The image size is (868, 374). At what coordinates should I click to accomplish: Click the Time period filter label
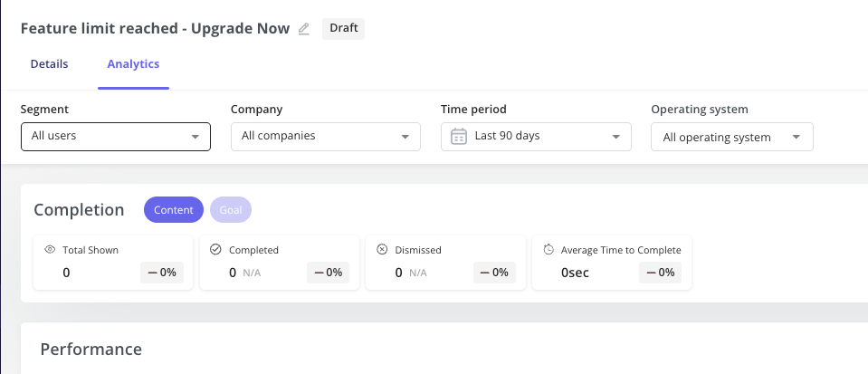point(474,110)
